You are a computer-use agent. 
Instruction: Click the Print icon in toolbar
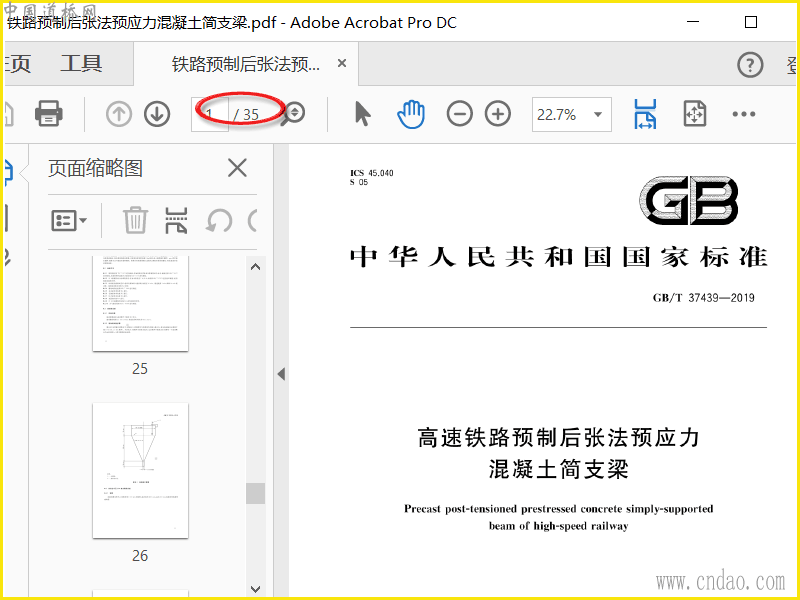(x=48, y=113)
